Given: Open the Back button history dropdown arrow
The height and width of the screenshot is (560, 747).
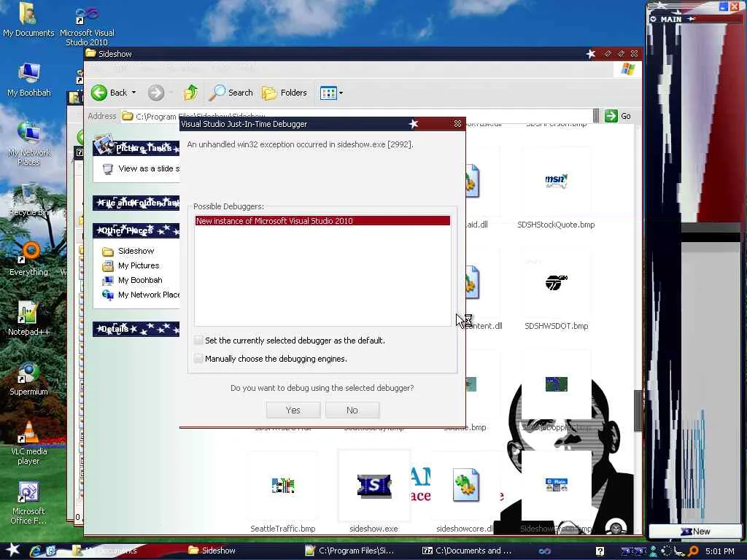Looking at the screenshot, I should tap(134, 93).
